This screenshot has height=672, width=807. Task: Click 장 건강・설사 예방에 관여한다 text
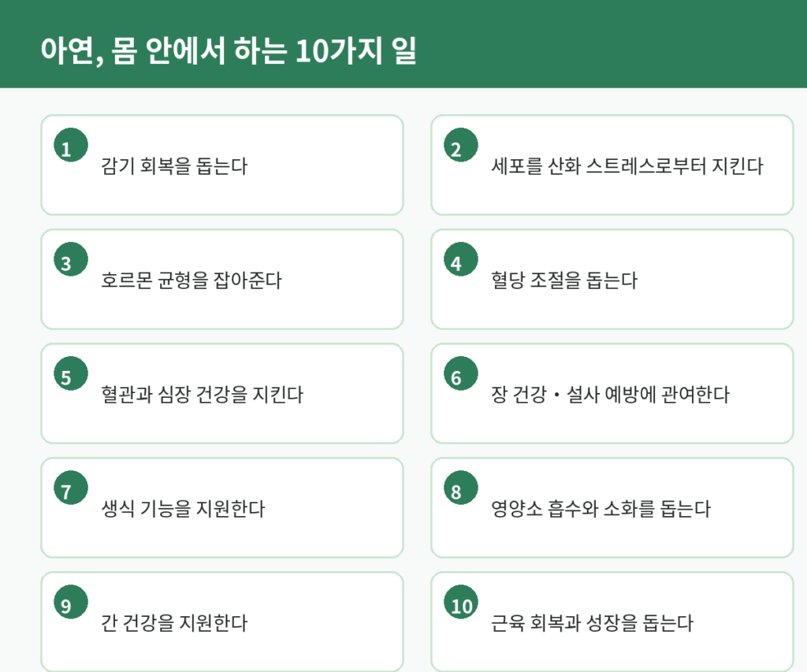[x=611, y=395]
